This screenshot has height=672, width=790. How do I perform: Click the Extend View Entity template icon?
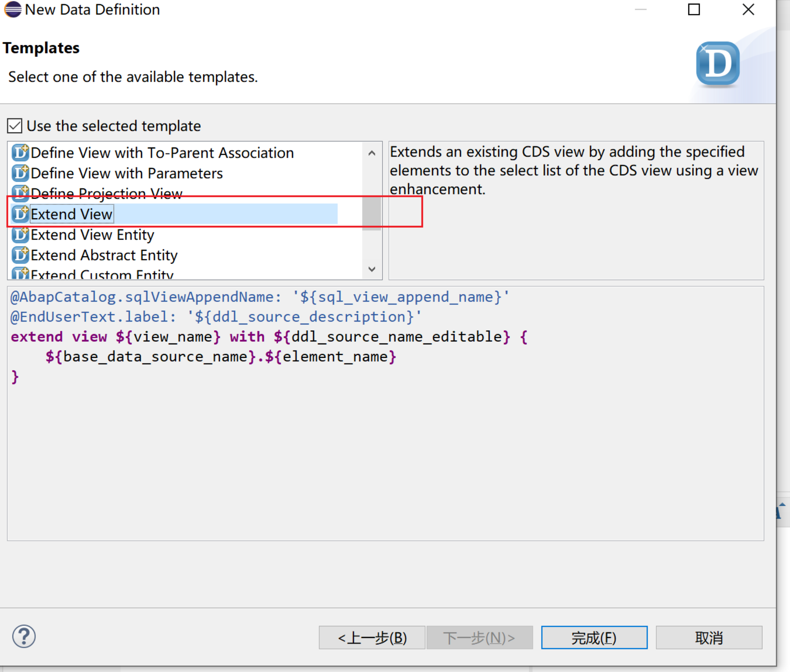coord(20,235)
